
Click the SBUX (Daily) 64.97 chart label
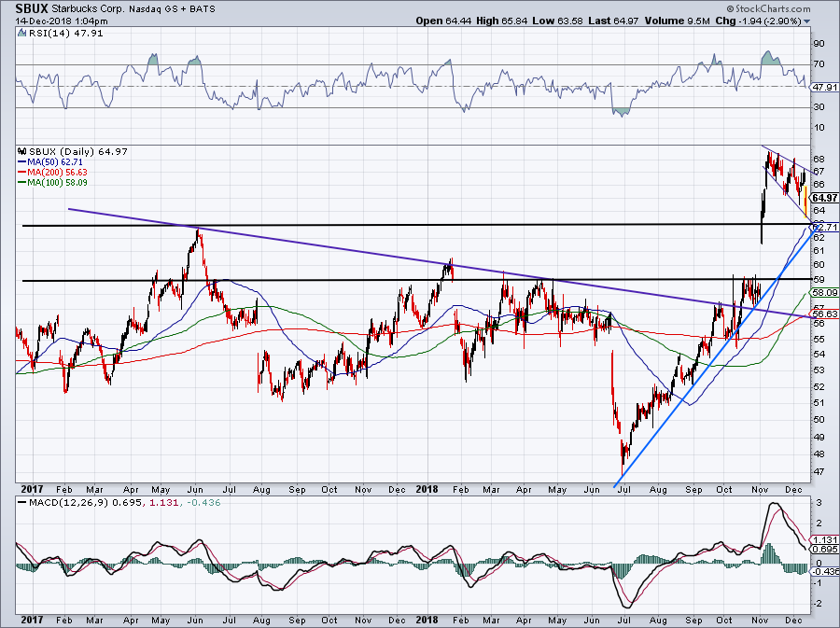click(x=78, y=151)
